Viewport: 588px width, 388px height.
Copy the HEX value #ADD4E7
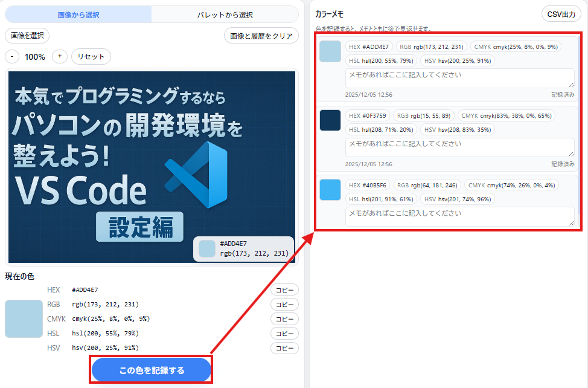coord(284,290)
